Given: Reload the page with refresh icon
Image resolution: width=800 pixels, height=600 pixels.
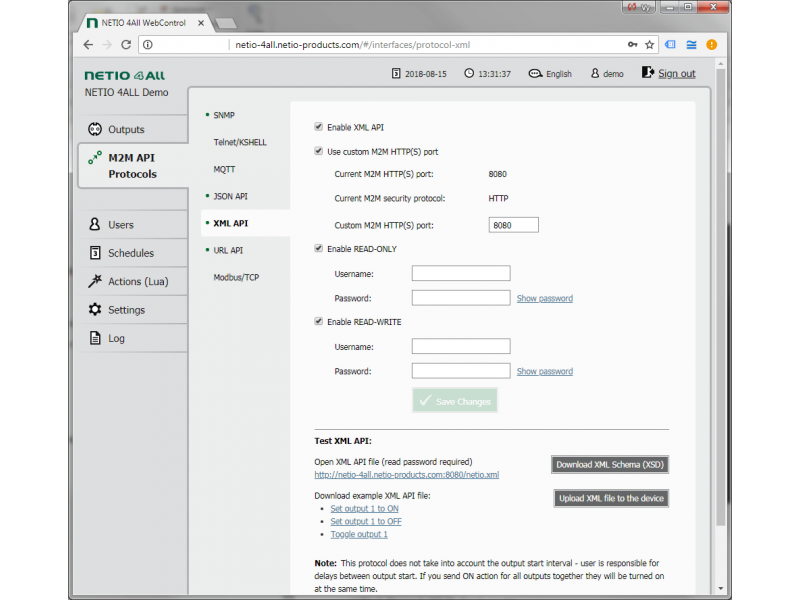Looking at the screenshot, I should [126, 45].
